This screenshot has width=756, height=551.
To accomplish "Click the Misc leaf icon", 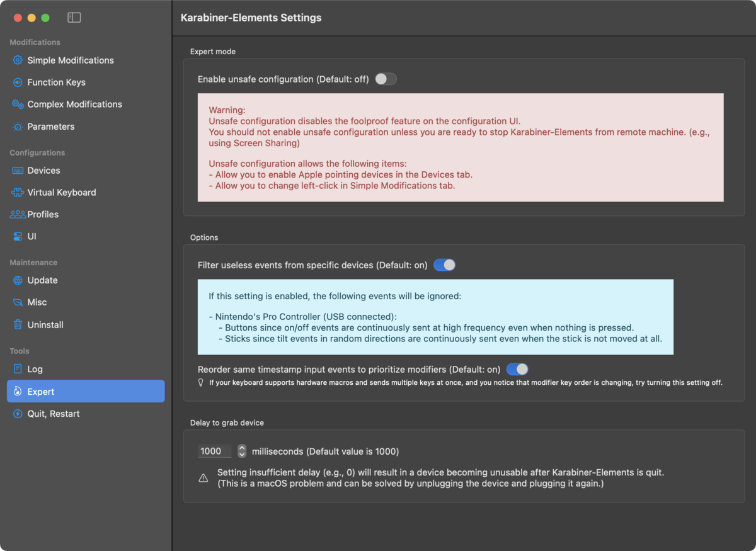I will point(18,302).
